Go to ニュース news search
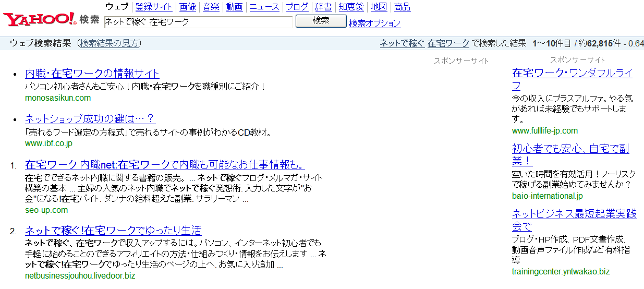 264,7
